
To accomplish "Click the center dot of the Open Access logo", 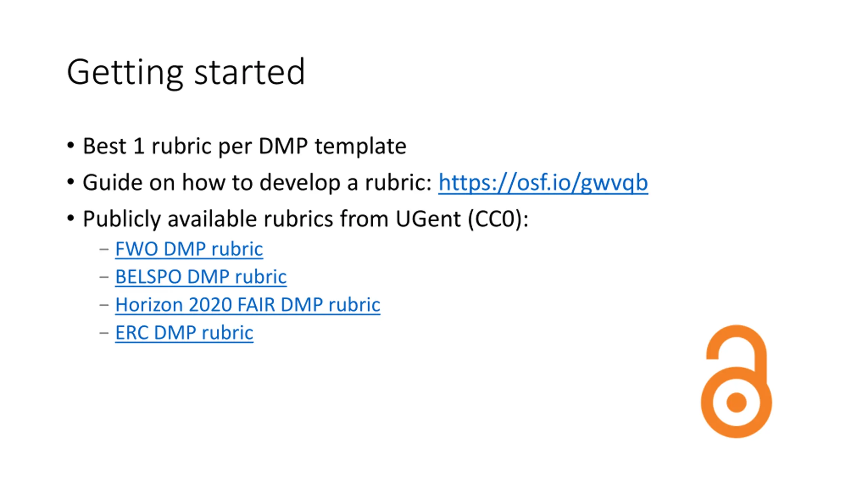I will tap(736, 403).
